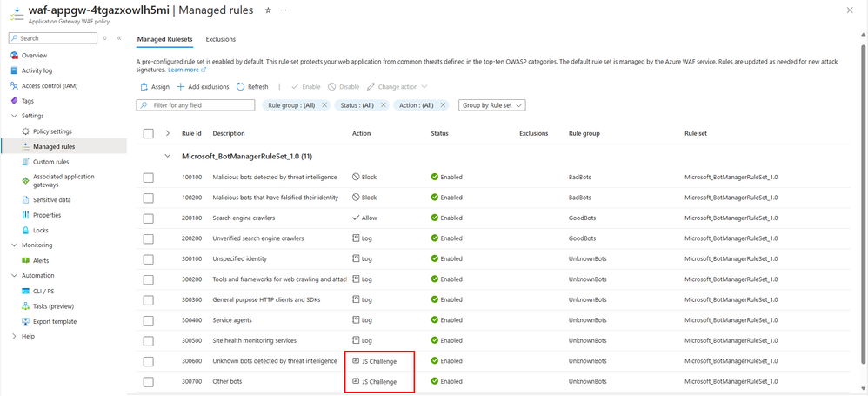Click Add exclusions in toolbar

[203, 87]
